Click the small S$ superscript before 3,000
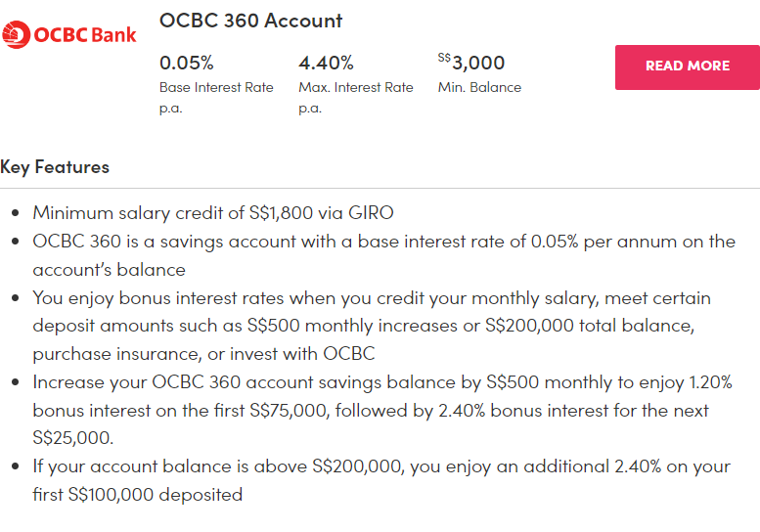760x532 pixels. tap(443, 58)
